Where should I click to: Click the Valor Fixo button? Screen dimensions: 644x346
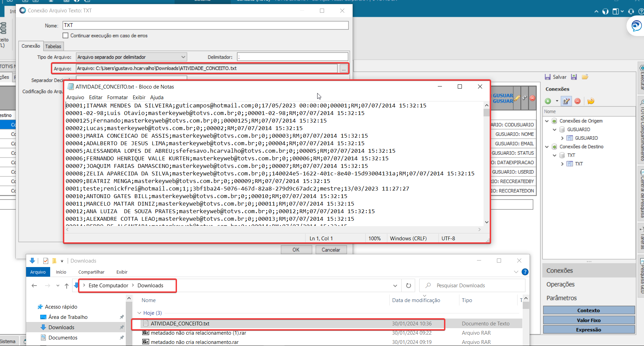(589, 320)
